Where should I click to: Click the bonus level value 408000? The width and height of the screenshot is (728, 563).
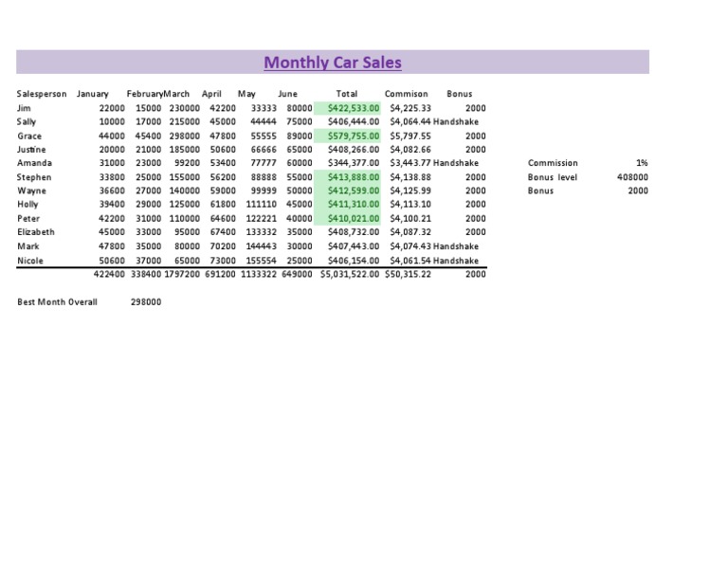pos(632,177)
